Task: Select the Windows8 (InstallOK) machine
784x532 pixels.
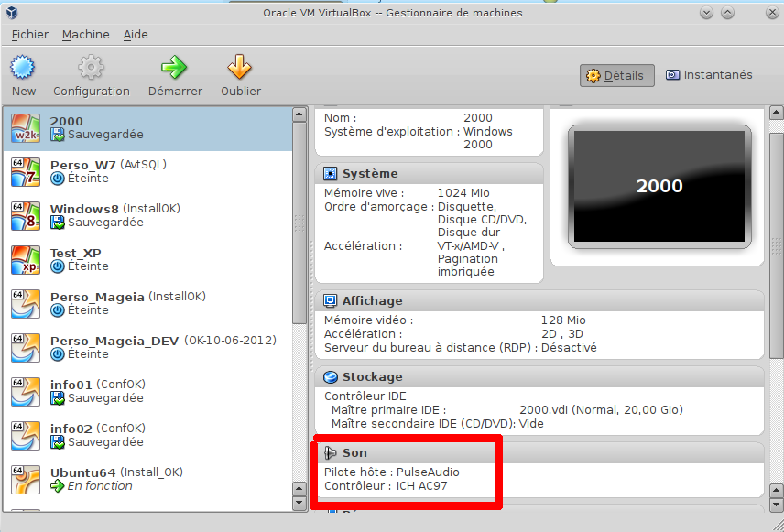Action: pos(147,216)
